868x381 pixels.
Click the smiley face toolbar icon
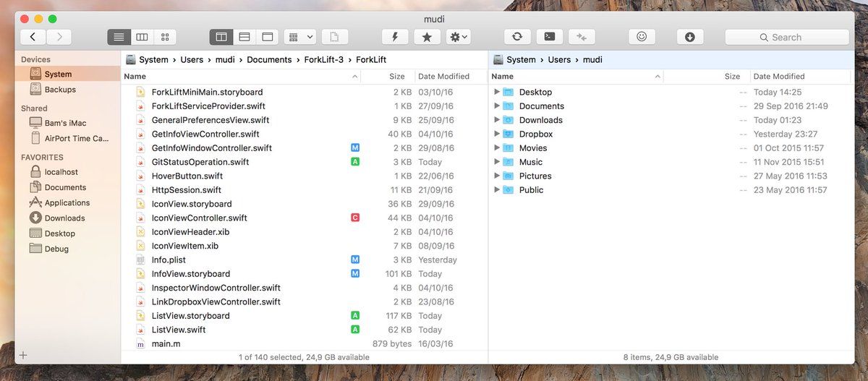[x=641, y=37]
